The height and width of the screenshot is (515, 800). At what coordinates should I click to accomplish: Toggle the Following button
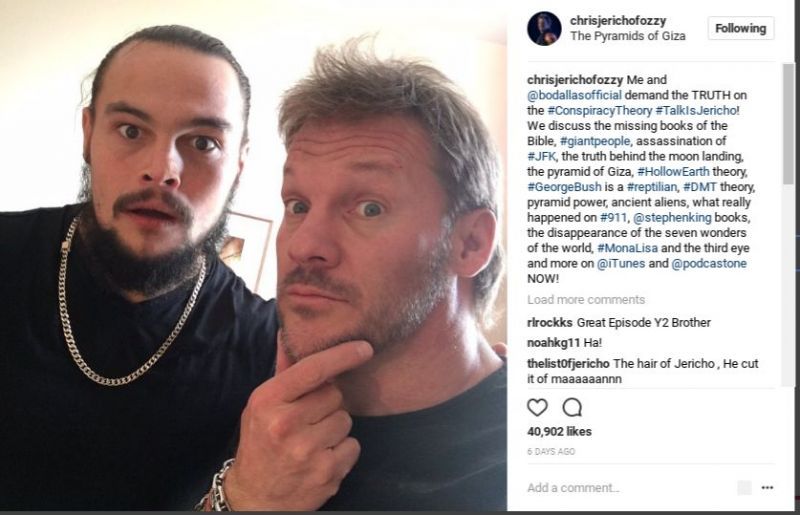(x=740, y=29)
